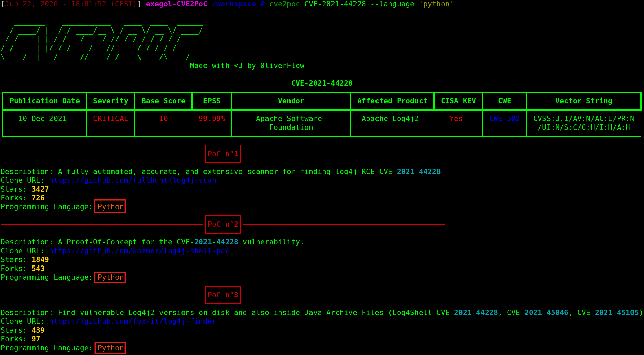Viewport: 644px width, 355px height.
Task: Open the kozmer log4j-shell-poc GitHub link
Action: pyautogui.click(x=139, y=251)
